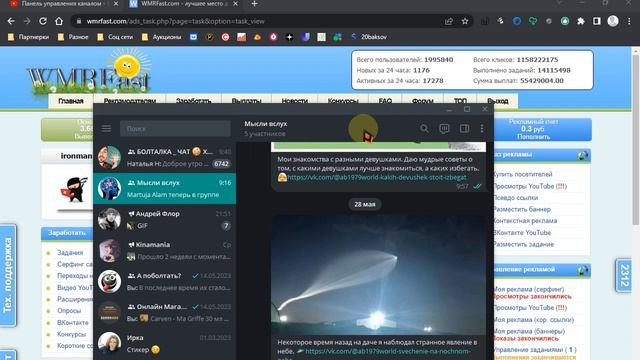Click the page vertical scrollbar
Screen dimensions: 640x360
(636, 139)
